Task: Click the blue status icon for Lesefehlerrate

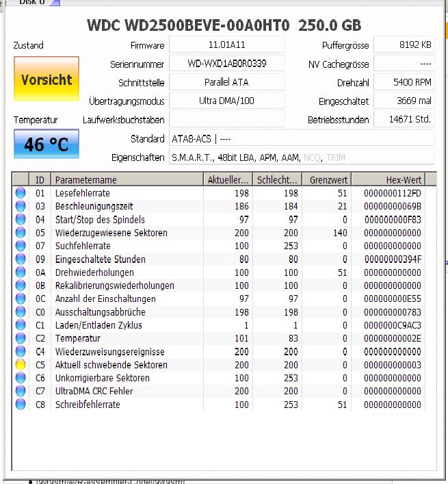Action: tap(21, 193)
